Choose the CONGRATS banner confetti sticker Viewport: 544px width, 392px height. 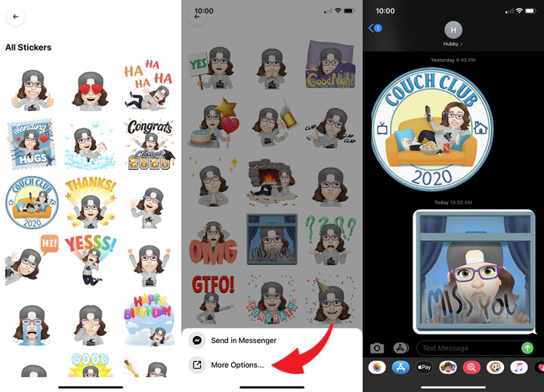click(x=272, y=300)
